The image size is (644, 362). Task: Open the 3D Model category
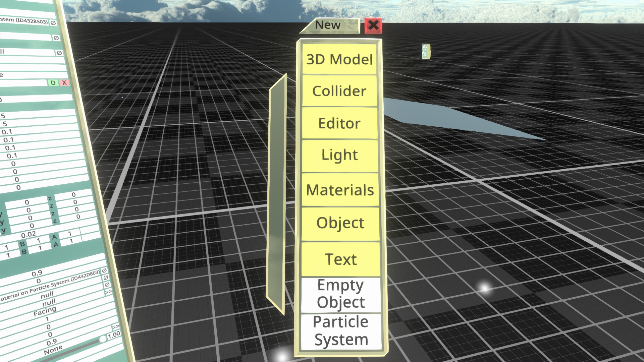(339, 60)
